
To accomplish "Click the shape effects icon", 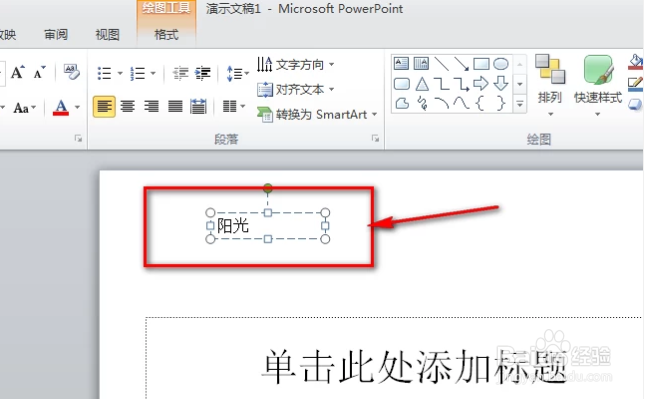I will [x=635, y=105].
